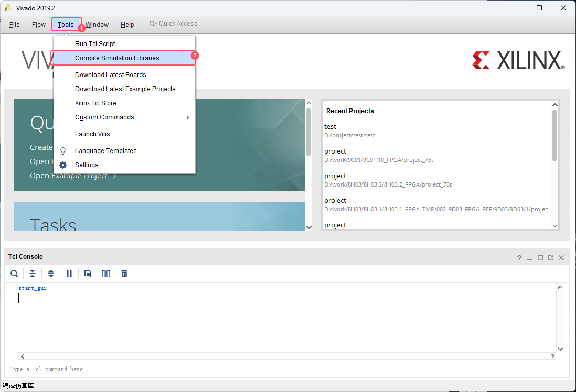The height and width of the screenshot is (392, 576).
Task: Clear the Tcl Console with the trash icon
Action: click(x=124, y=274)
